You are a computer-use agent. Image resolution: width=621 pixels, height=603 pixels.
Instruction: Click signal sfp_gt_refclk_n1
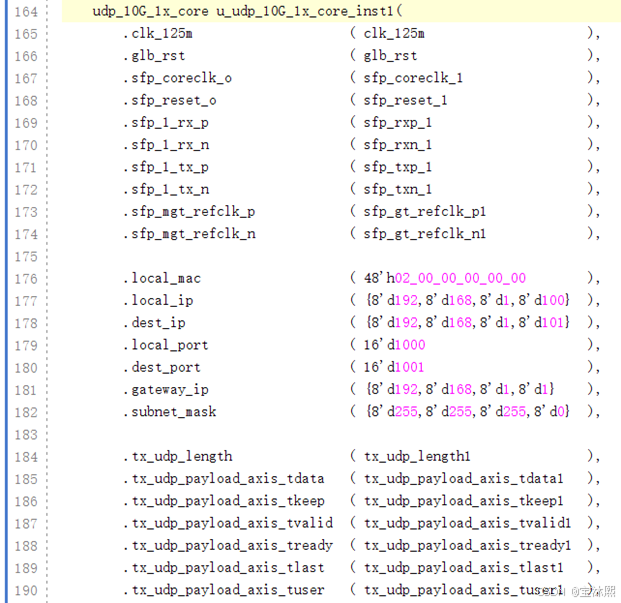tap(425, 234)
